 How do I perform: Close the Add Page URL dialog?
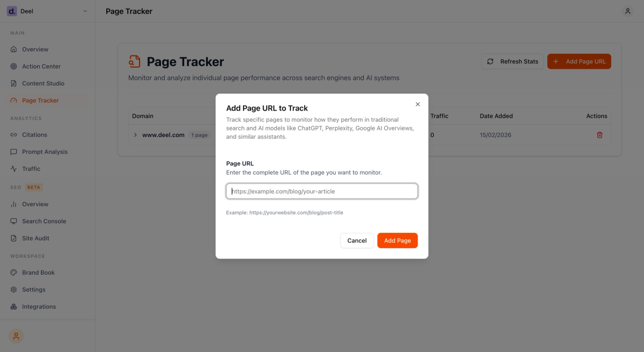(x=418, y=104)
